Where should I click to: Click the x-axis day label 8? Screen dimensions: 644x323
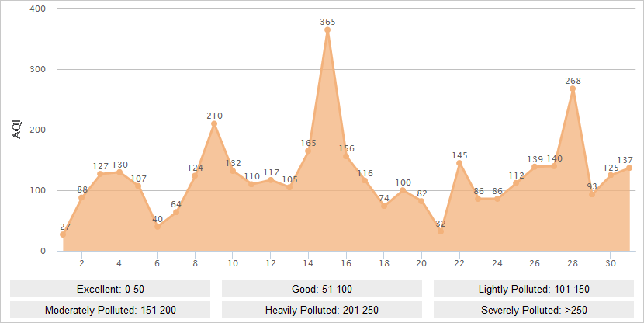click(195, 263)
